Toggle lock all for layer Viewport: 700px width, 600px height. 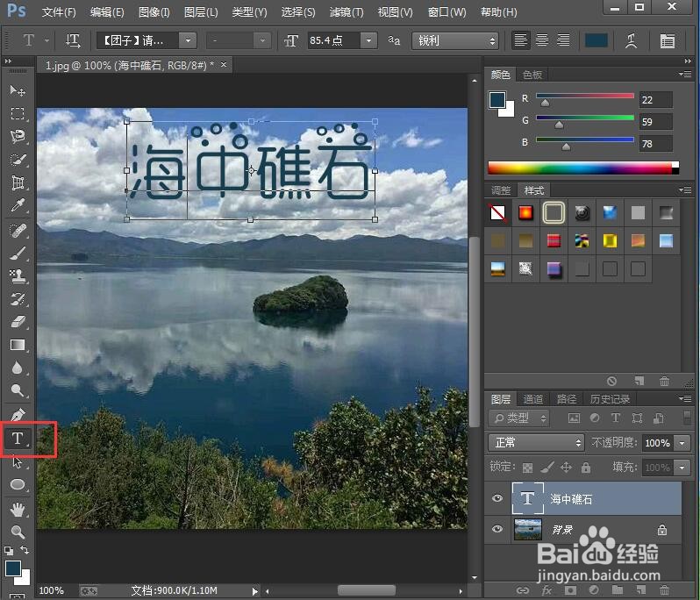point(586,468)
